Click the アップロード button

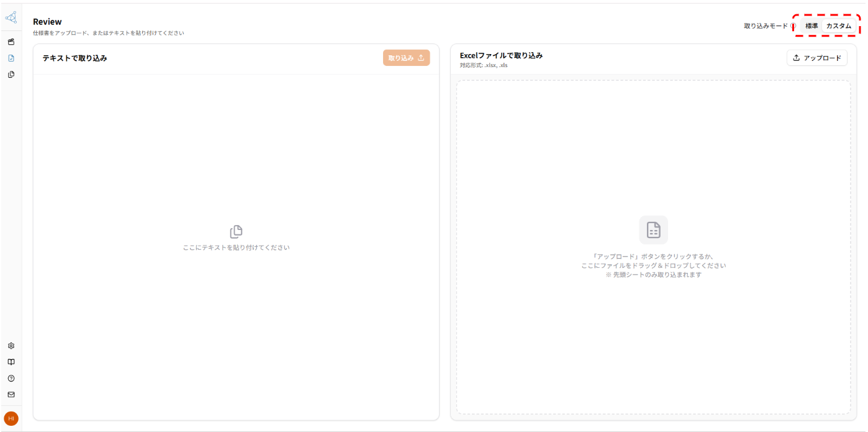[816, 58]
